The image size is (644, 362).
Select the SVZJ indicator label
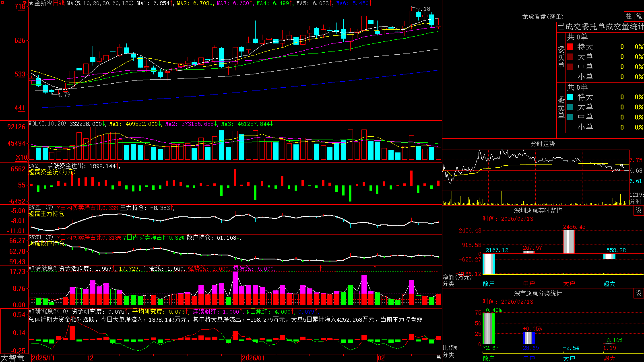35,166
